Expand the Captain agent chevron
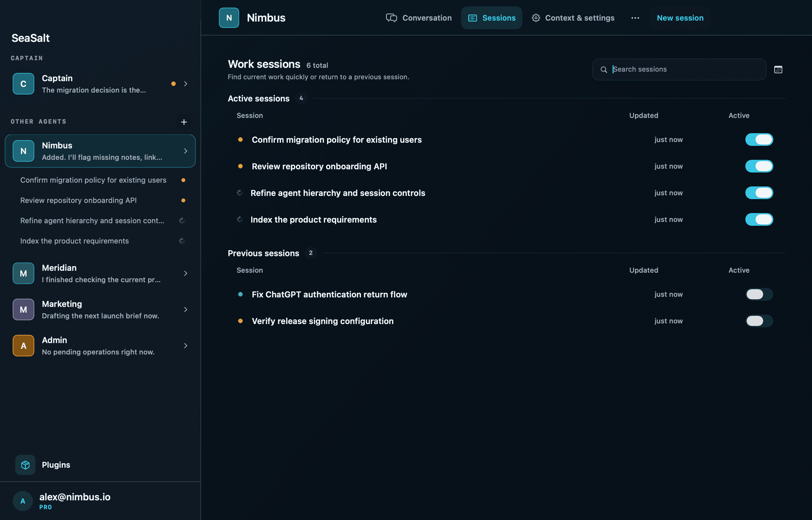Viewport: 812px width, 520px height. 186,84
